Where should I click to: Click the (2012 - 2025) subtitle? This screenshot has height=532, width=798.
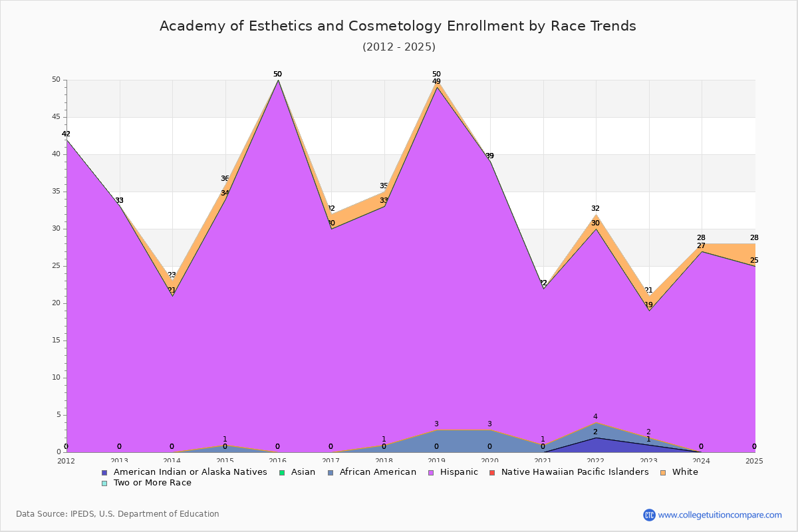399,47
